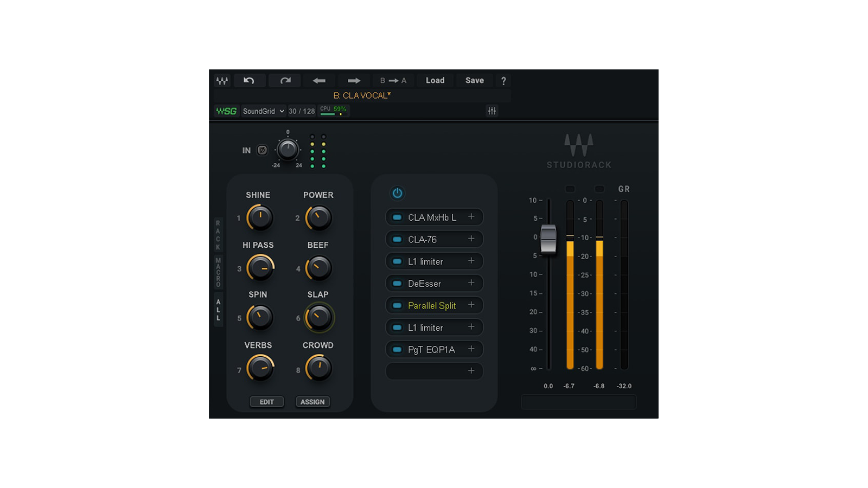Open the Load preset menu

point(435,80)
